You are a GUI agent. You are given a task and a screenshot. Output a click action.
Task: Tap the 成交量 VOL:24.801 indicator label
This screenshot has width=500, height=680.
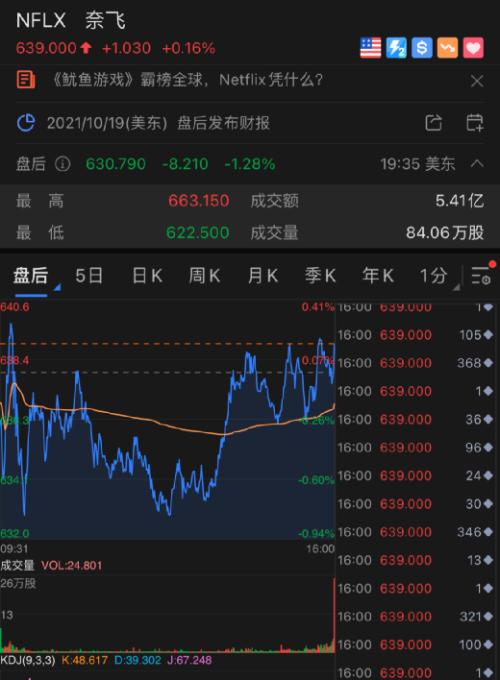tap(51, 566)
